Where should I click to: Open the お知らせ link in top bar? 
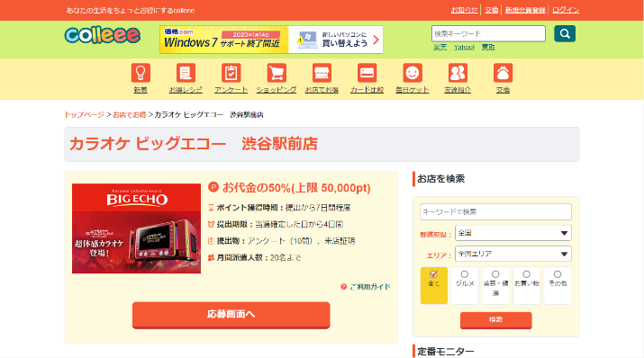coord(464,10)
